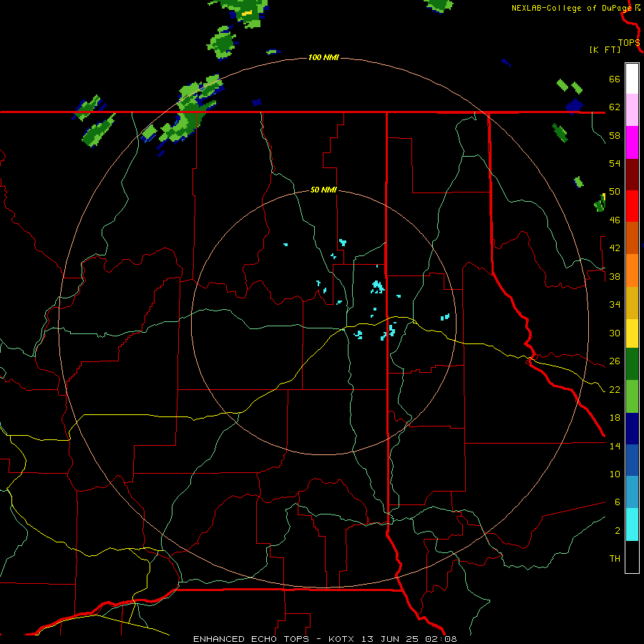Click the 100 NMI range ring label
Image resolution: width=644 pixels, height=644 pixels.
(323, 57)
